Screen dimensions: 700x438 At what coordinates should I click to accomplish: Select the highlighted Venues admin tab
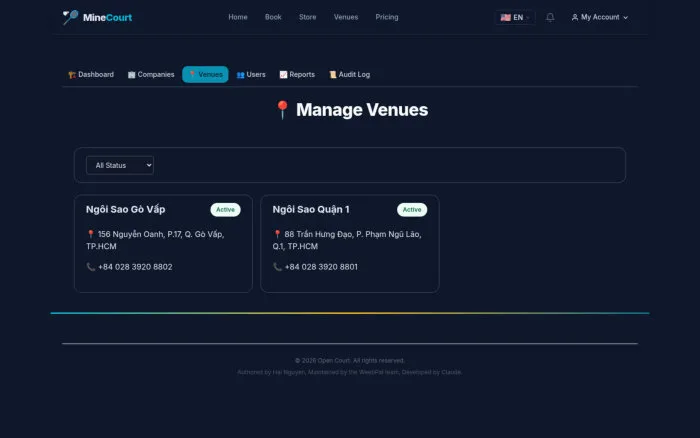point(205,75)
